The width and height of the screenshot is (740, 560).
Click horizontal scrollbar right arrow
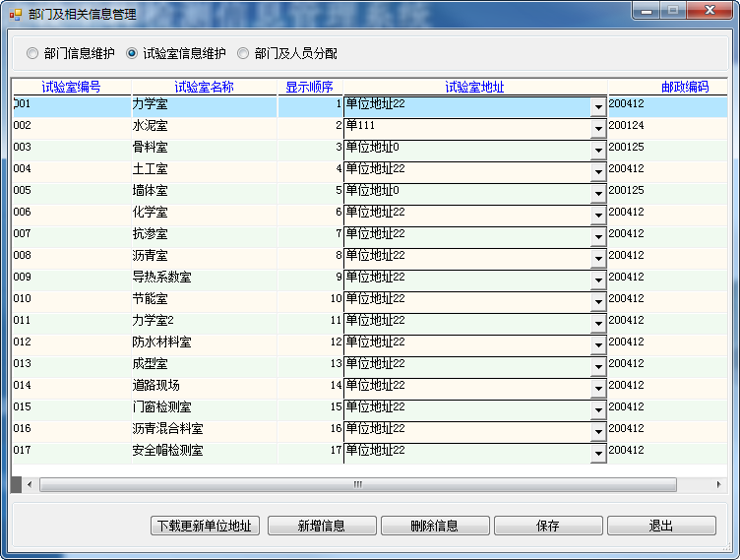[x=719, y=484]
